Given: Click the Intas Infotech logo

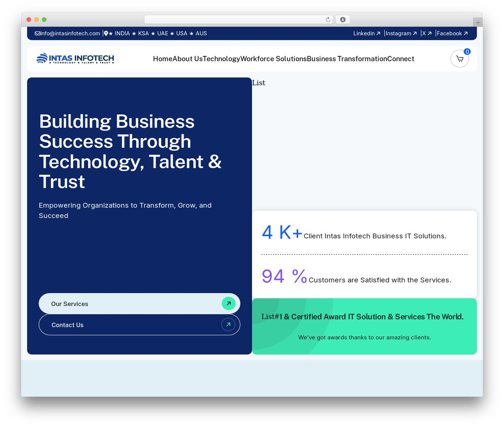Looking at the screenshot, I should [x=75, y=59].
